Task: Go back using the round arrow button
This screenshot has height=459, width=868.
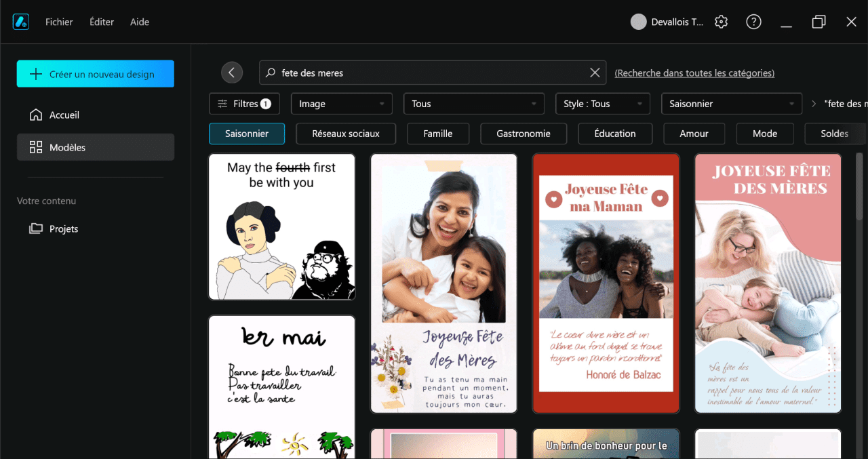Action: coord(232,73)
